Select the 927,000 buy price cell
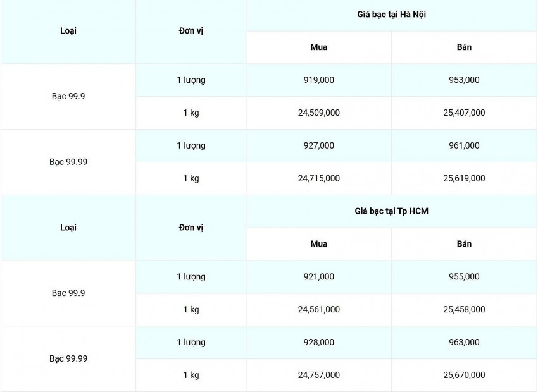Viewport: 538px width, 392px height. point(319,145)
